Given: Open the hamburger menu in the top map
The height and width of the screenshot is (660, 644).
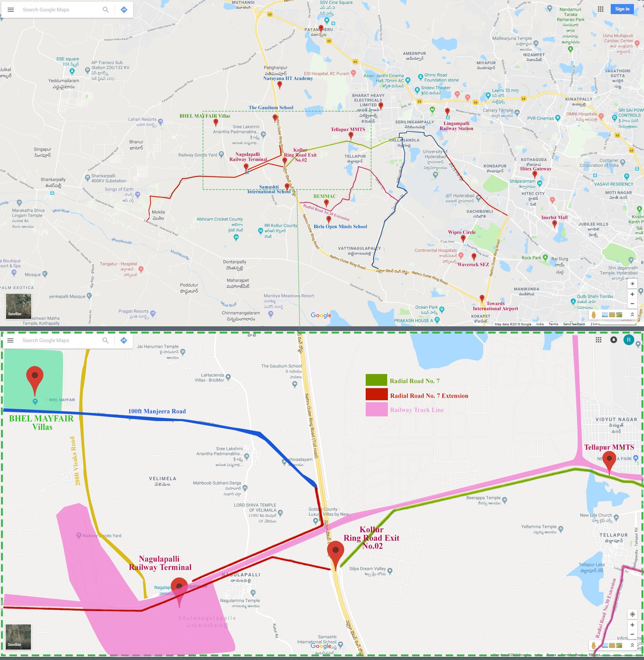Looking at the screenshot, I should [11, 10].
